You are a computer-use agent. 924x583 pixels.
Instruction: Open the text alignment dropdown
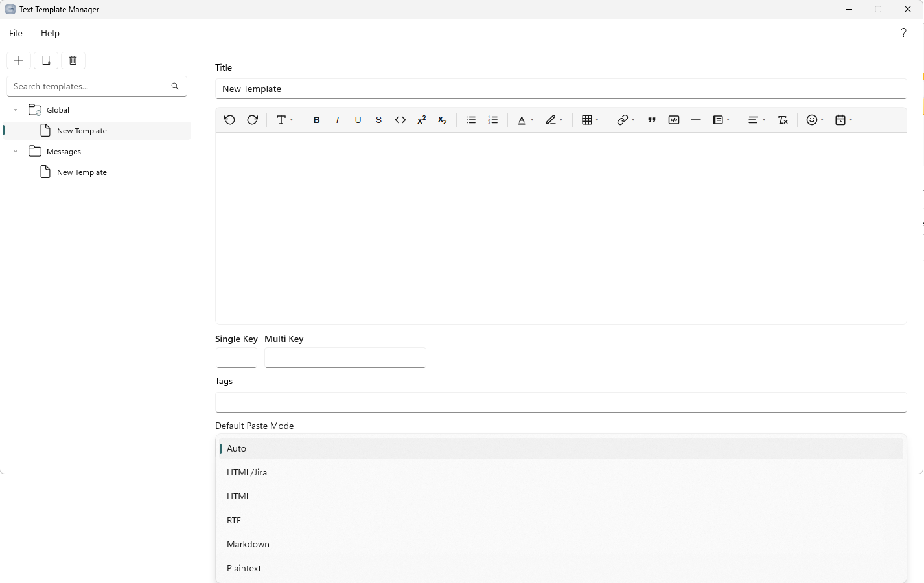(x=756, y=120)
